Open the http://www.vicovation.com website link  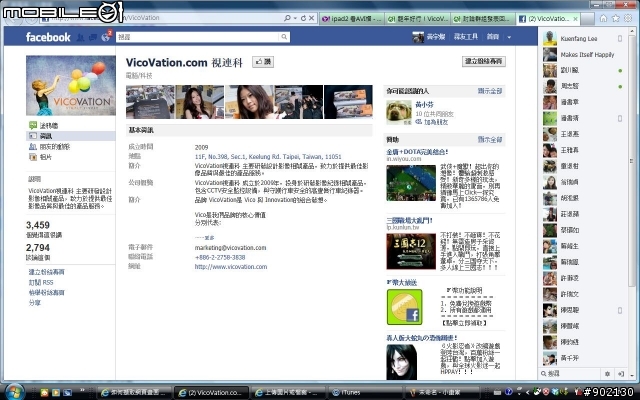point(231,267)
